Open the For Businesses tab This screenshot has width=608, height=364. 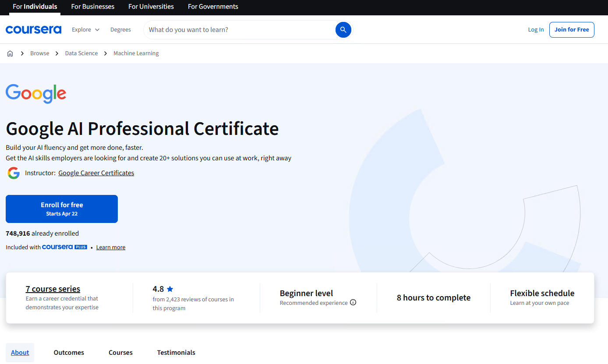click(x=92, y=7)
